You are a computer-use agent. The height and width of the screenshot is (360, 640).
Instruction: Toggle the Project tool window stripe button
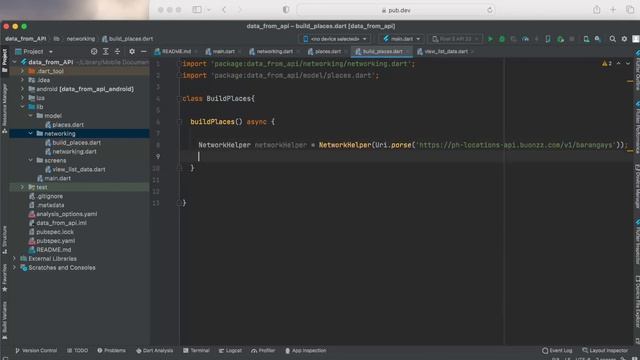[4, 60]
